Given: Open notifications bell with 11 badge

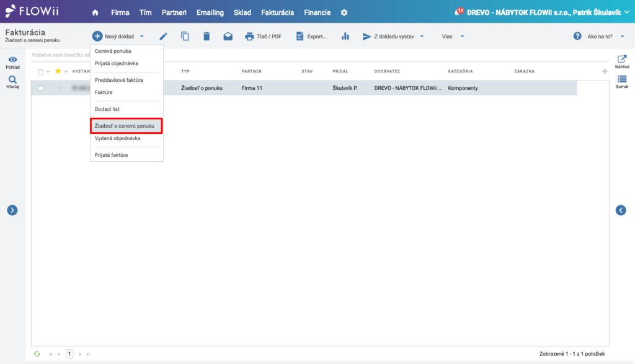Looking at the screenshot, I should coord(458,12).
